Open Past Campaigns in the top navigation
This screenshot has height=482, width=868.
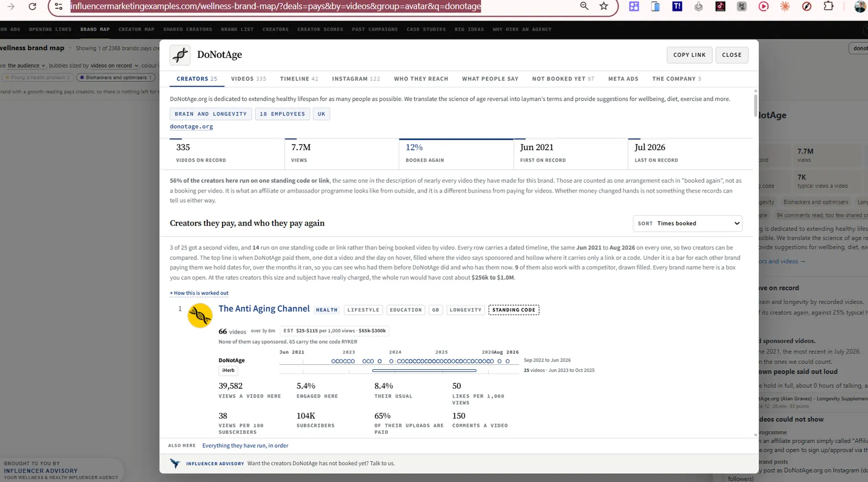375,29
